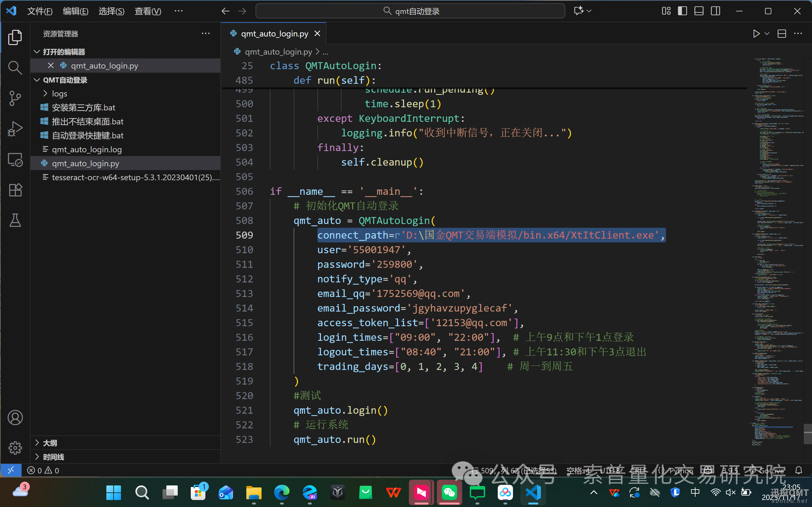The image size is (812, 507).
Task: Click the qmt自动登录 command center search box
Action: (x=410, y=11)
